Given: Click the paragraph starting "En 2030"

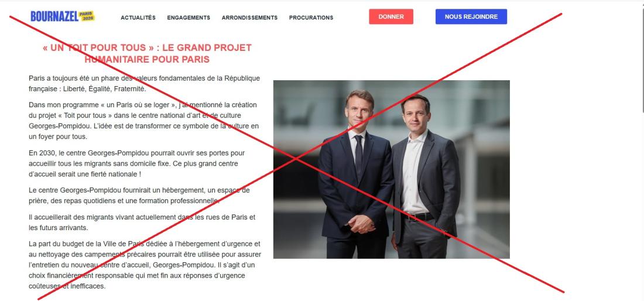Looking at the screenshot, I should (137, 163).
